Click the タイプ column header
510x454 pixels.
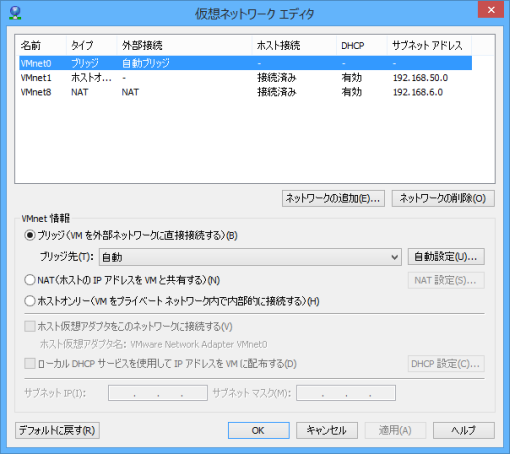[91, 45]
